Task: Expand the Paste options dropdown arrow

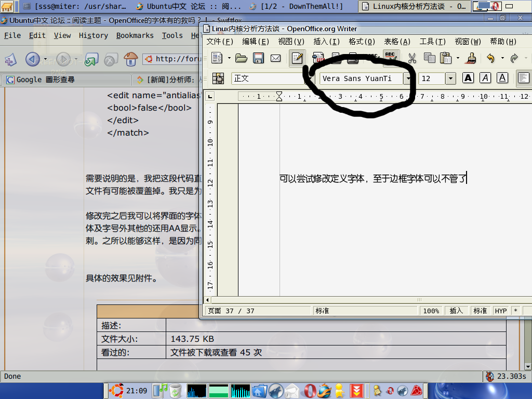Action: [458, 58]
